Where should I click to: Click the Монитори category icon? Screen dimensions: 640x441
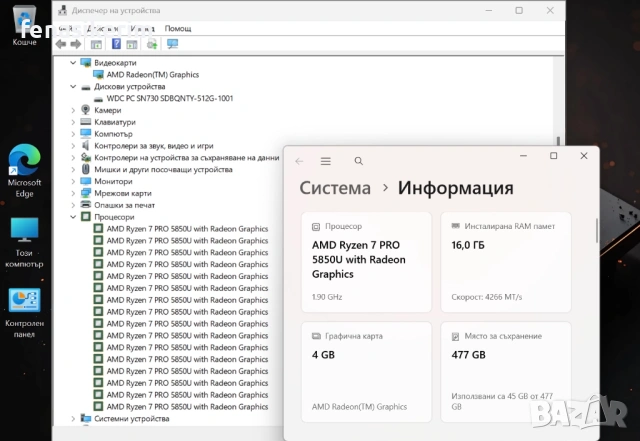pyautogui.click(x=86, y=181)
